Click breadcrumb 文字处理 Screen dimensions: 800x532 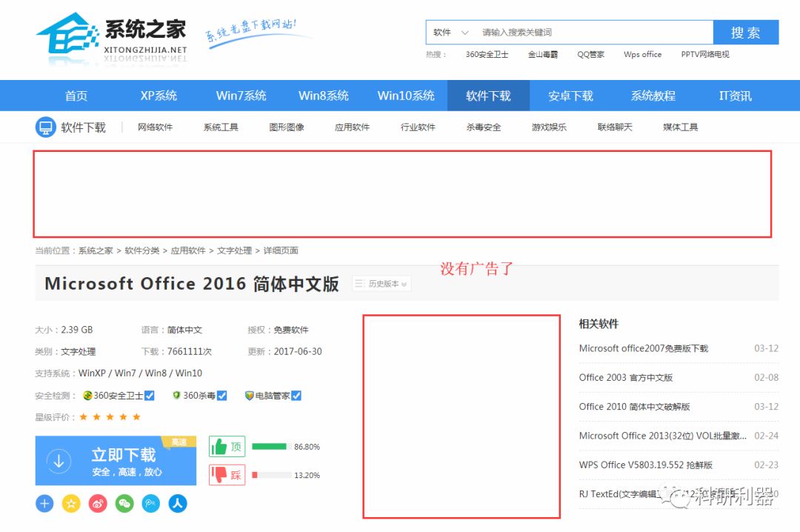click(234, 250)
